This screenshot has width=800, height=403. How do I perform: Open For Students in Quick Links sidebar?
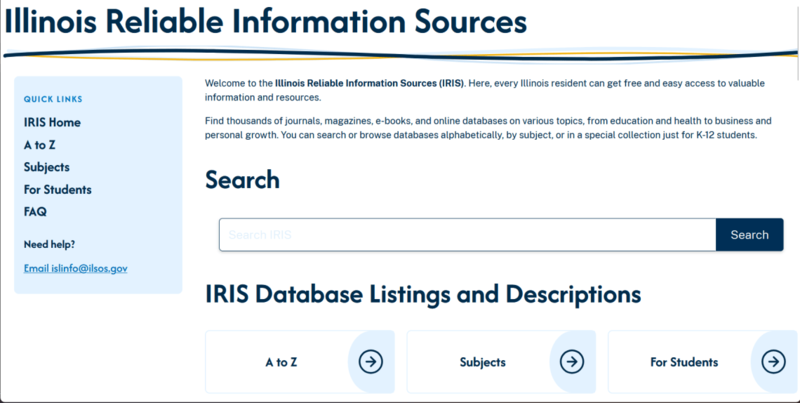(x=58, y=189)
